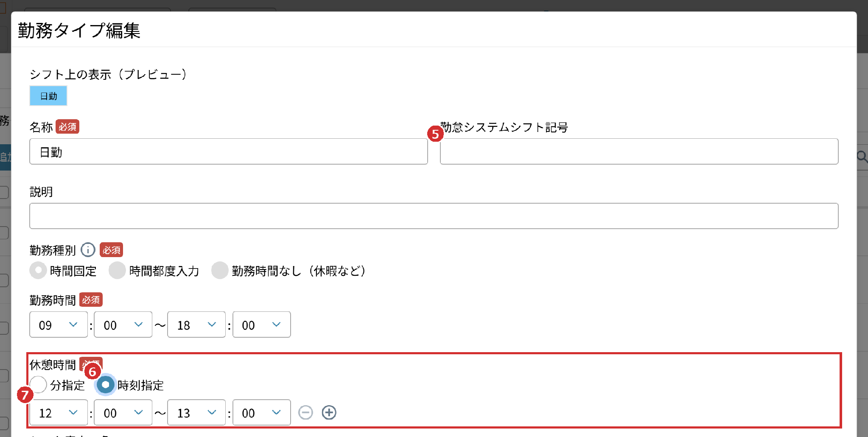Select the 時間都度入力 radio button
868x437 pixels.
click(117, 270)
